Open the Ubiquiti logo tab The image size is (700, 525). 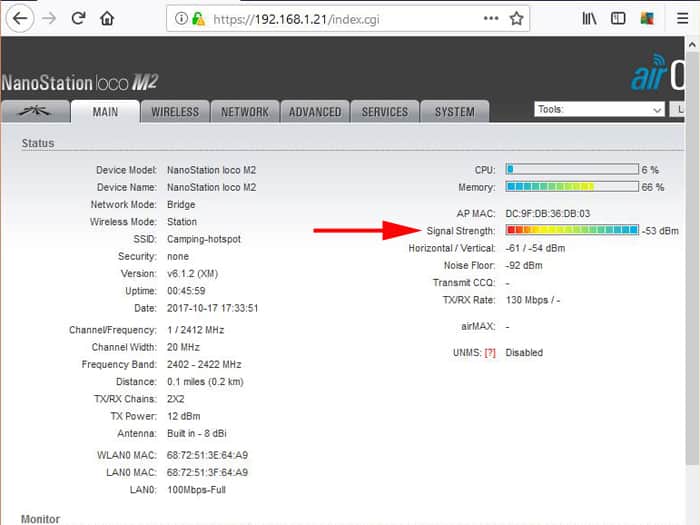[x=36, y=111]
